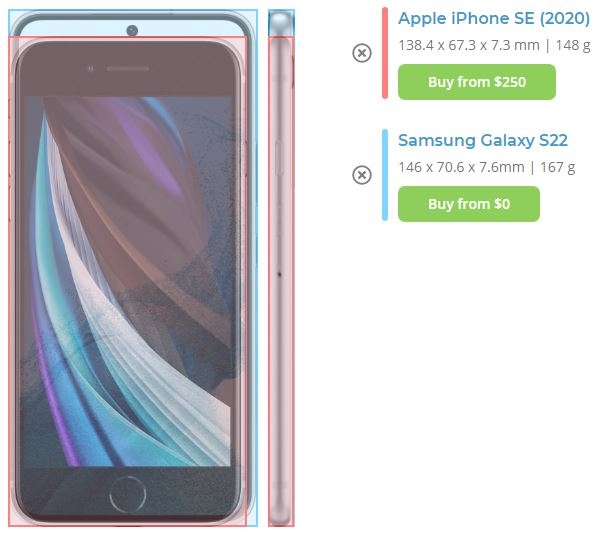Remove Apple iPhone SE (2020) from comparison
The height and width of the screenshot is (549, 601).
tap(362, 53)
